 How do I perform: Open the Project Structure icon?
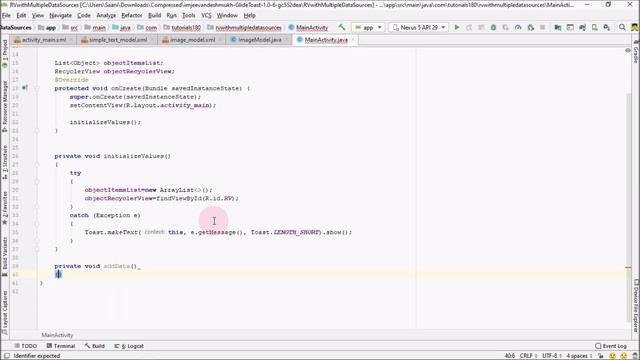click(558, 27)
